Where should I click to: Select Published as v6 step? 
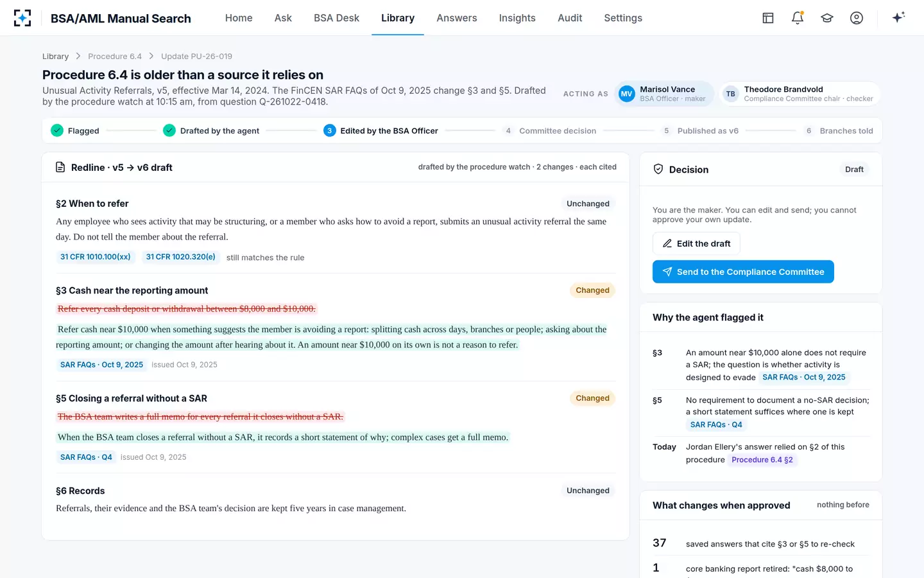tap(700, 131)
